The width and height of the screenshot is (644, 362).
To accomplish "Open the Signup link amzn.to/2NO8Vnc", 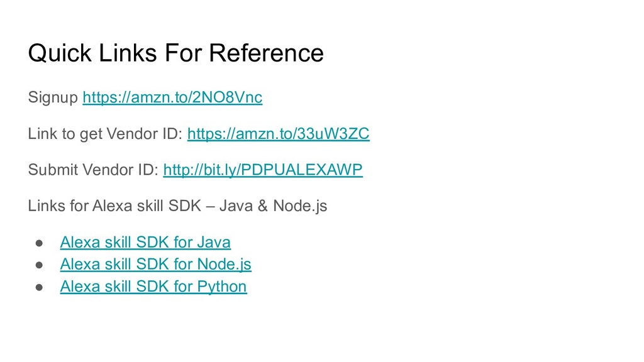I will click(172, 97).
